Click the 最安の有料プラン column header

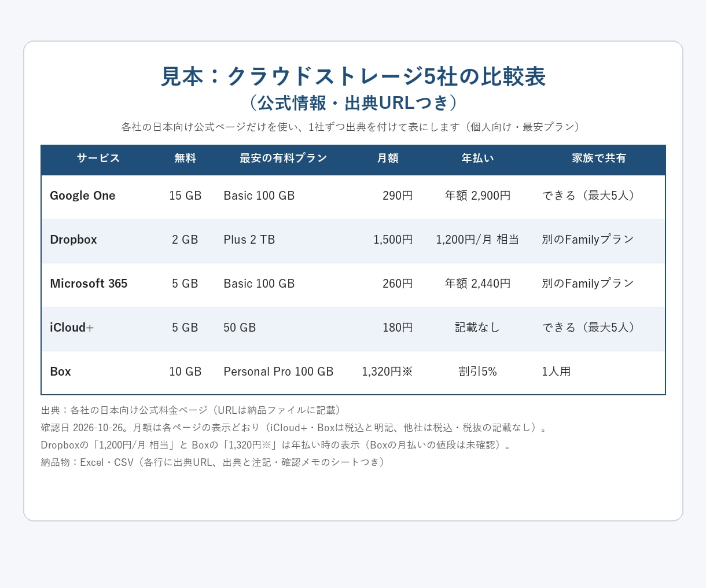[284, 158]
